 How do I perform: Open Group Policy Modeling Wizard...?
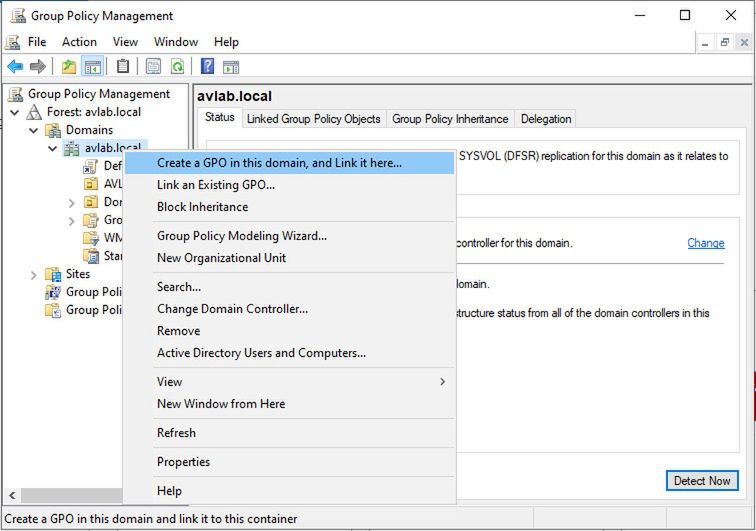coord(289,236)
